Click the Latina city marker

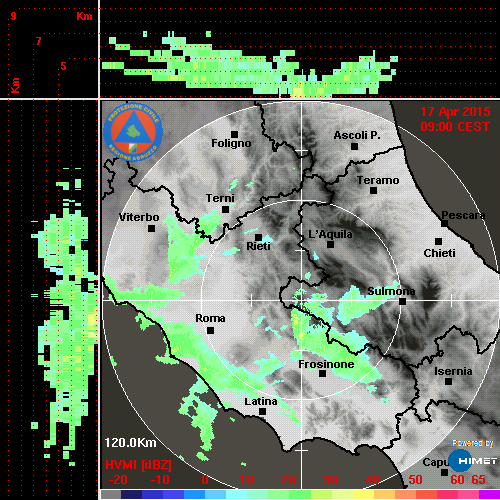262,412
